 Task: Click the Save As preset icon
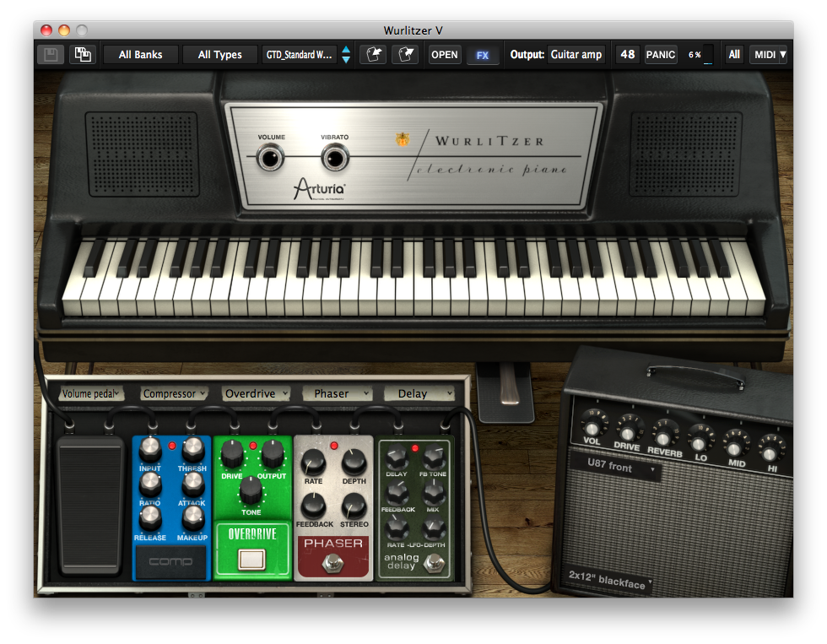tap(83, 54)
